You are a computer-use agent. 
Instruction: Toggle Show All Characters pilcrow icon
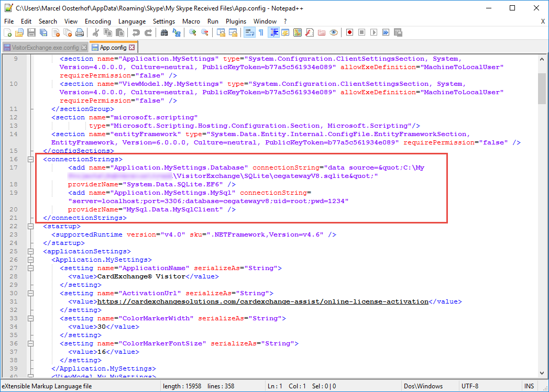pos(261,33)
